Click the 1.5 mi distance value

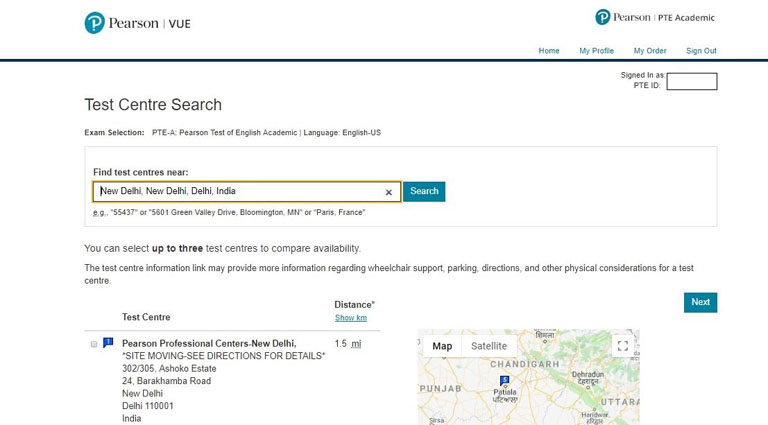click(348, 344)
